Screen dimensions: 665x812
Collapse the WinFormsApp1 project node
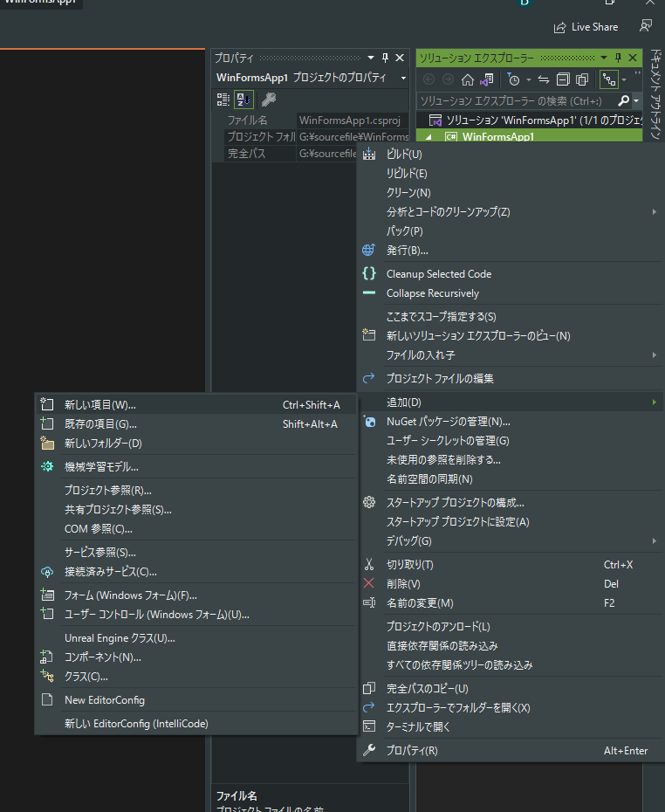(428, 137)
